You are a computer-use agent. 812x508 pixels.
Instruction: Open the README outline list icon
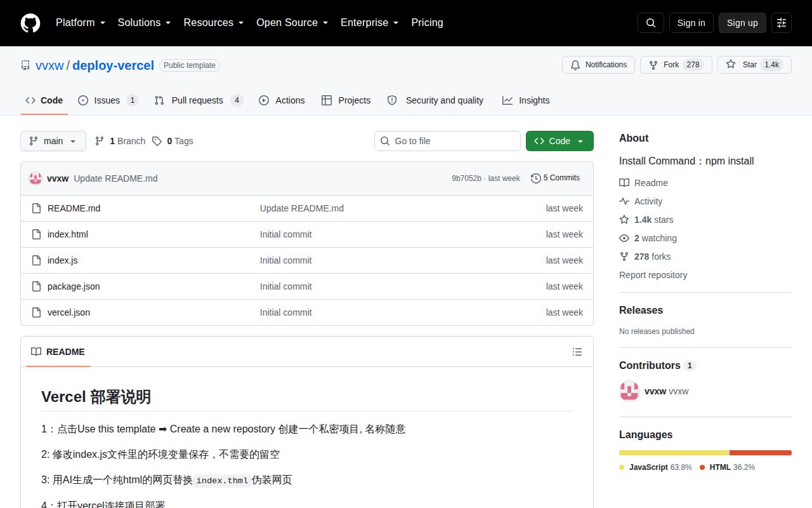coord(577,352)
